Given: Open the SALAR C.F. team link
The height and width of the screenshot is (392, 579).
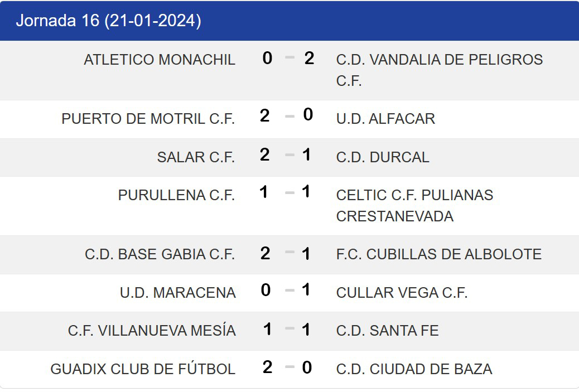Looking at the screenshot, I should pyautogui.click(x=196, y=157).
